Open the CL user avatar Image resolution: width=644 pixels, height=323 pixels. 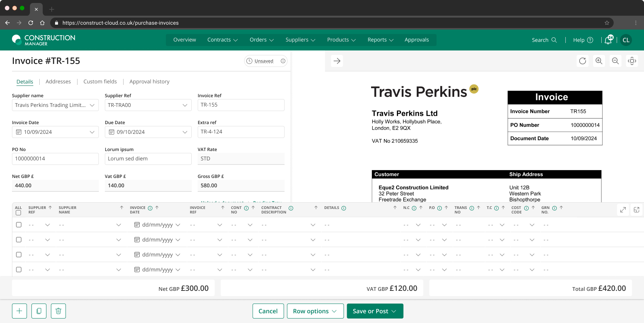(x=626, y=40)
